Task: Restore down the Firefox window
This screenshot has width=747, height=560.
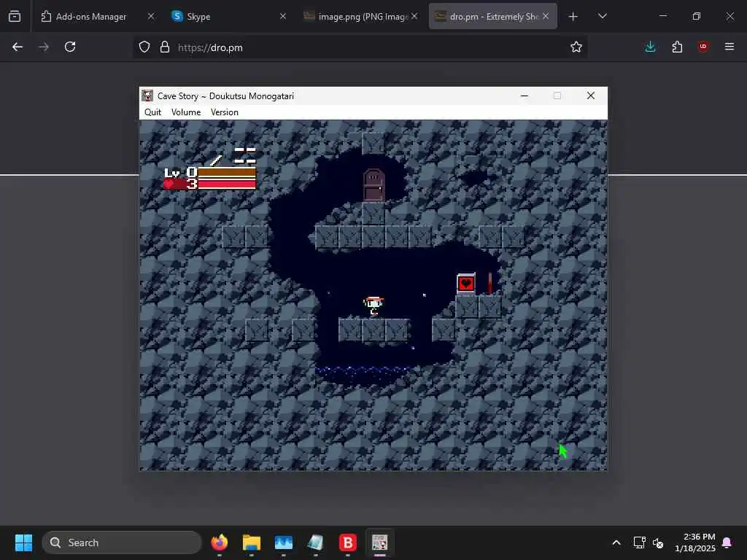Action: tap(697, 16)
